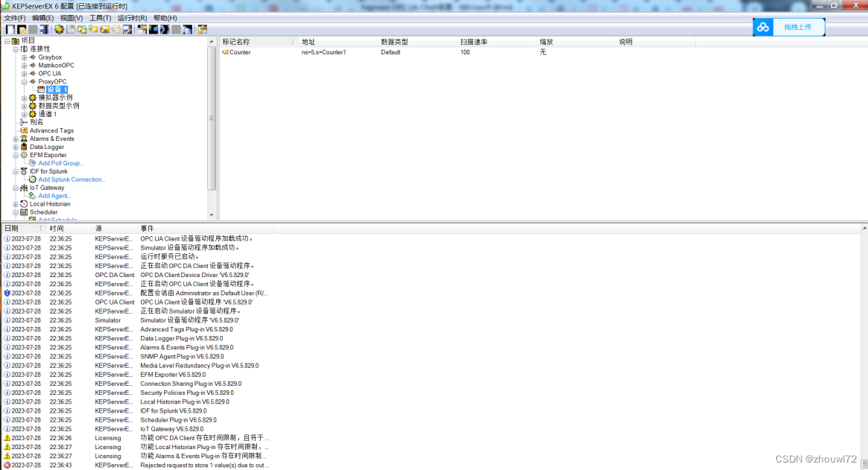Click the event log vertical scrollbar
Screen dimensions: 868x470
(864, 335)
